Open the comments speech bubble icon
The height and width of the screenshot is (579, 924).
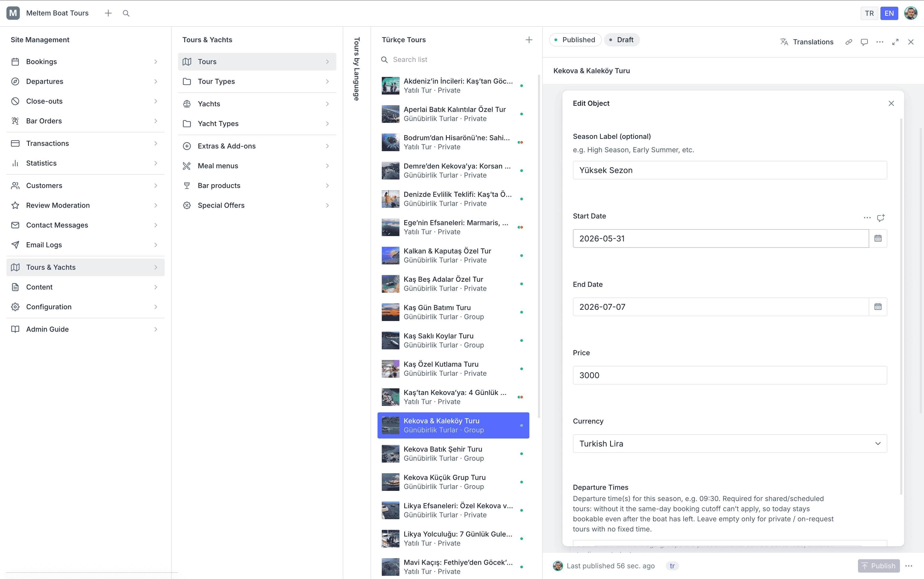(x=864, y=42)
